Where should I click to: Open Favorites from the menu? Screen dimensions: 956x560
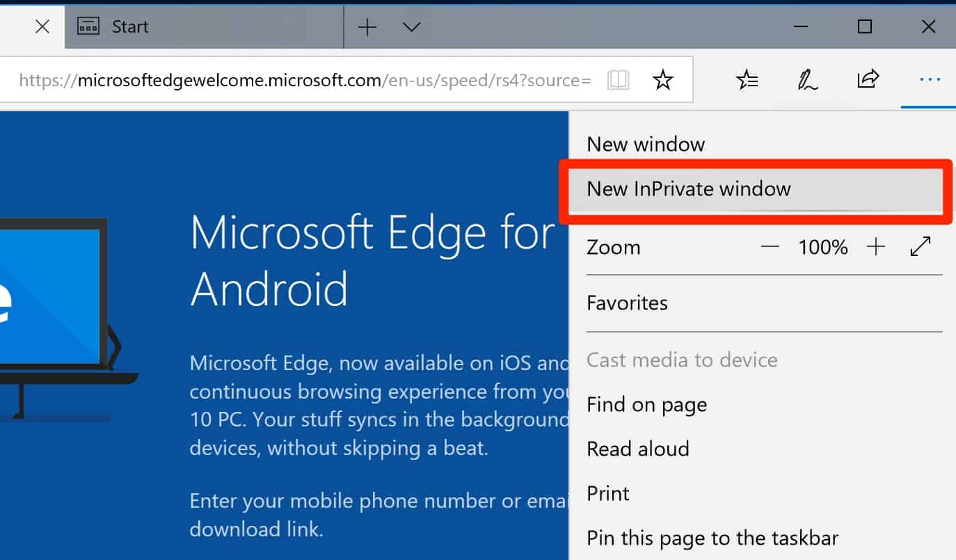(763, 303)
